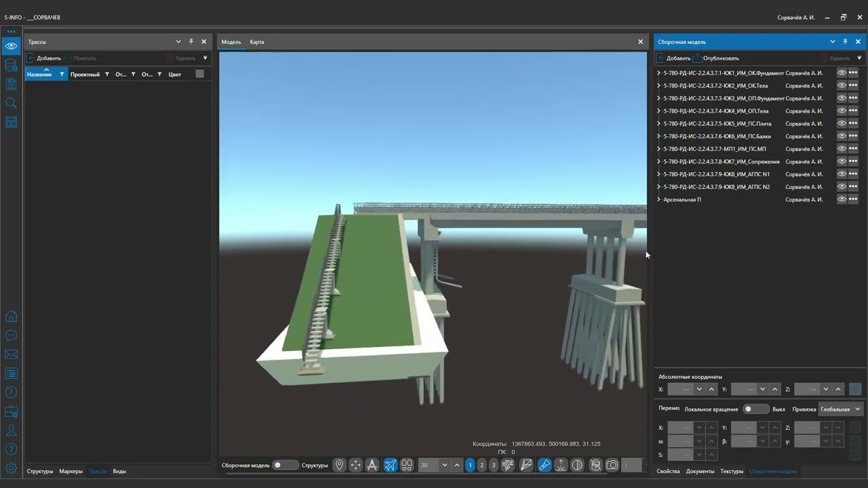Screen dimensions: 868x488
Task: Click Добавить in Сборочная модель panel
Action: click(x=674, y=58)
